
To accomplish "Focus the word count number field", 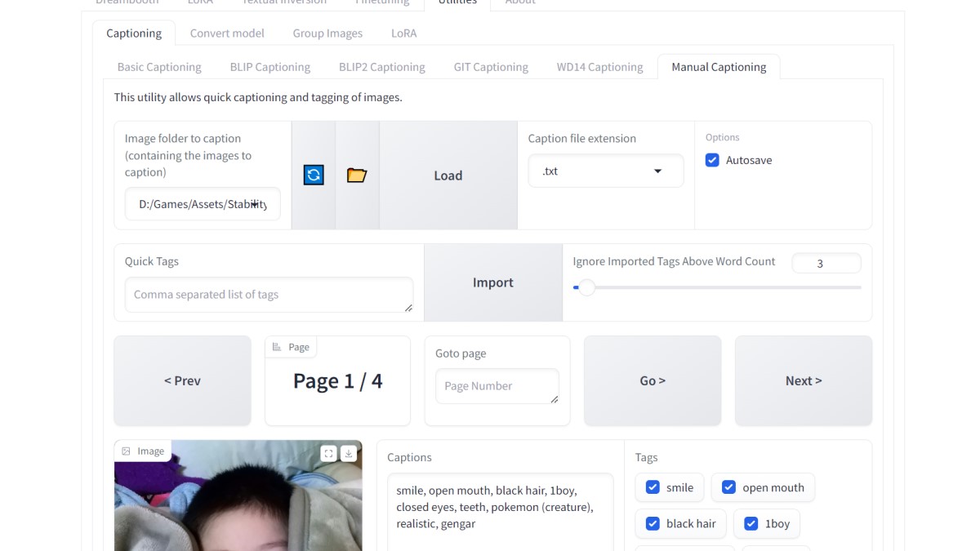I will [x=826, y=263].
